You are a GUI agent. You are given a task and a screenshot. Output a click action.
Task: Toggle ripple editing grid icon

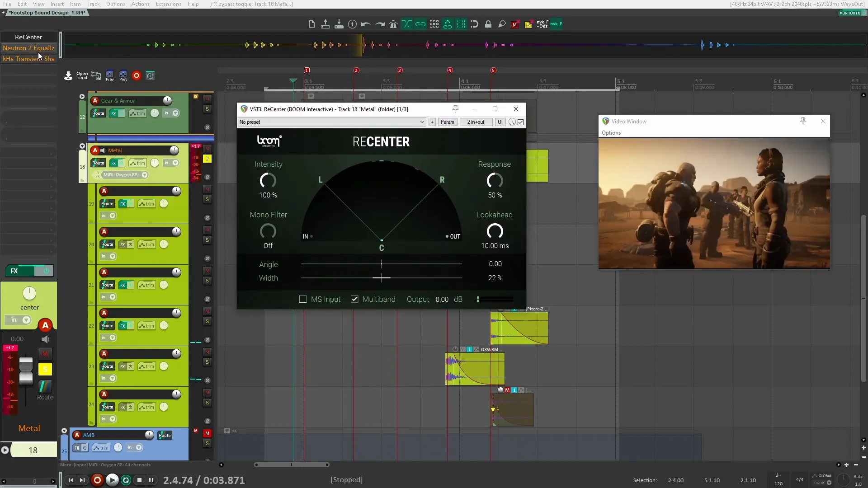pos(434,24)
